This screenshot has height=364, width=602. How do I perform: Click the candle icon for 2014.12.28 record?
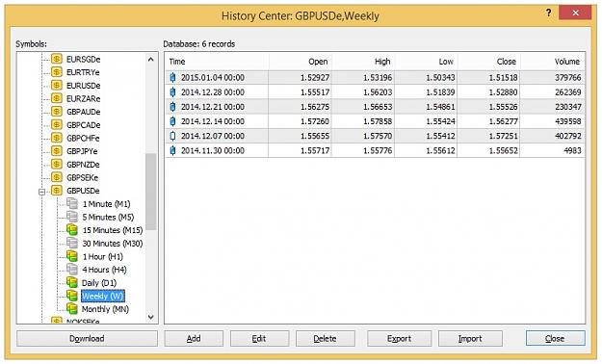pyautogui.click(x=172, y=92)
